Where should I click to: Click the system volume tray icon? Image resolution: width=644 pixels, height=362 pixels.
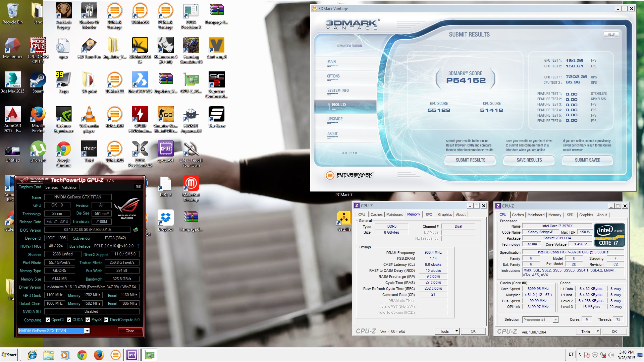[x=611, y=355]
